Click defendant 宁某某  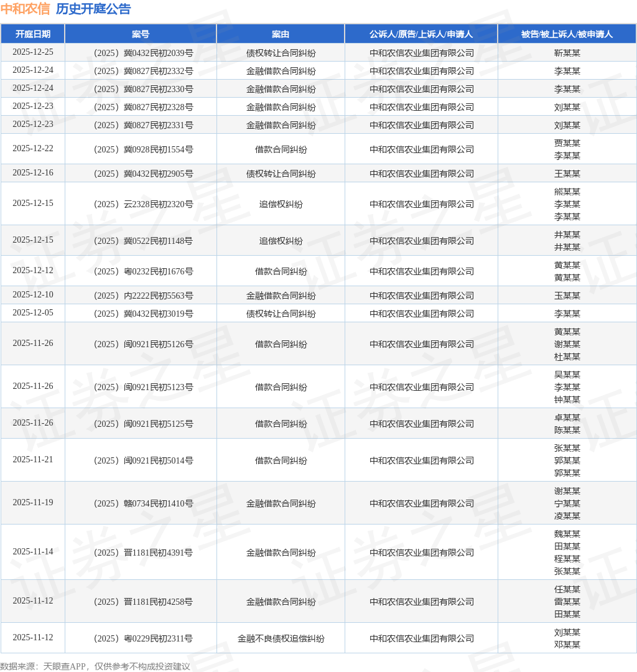(x=567, y=503)
